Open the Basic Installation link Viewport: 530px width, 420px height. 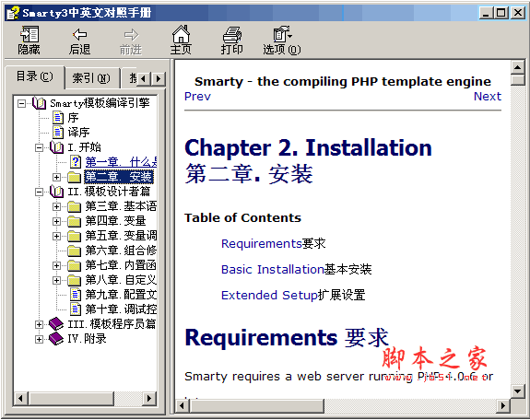[273, 269]
